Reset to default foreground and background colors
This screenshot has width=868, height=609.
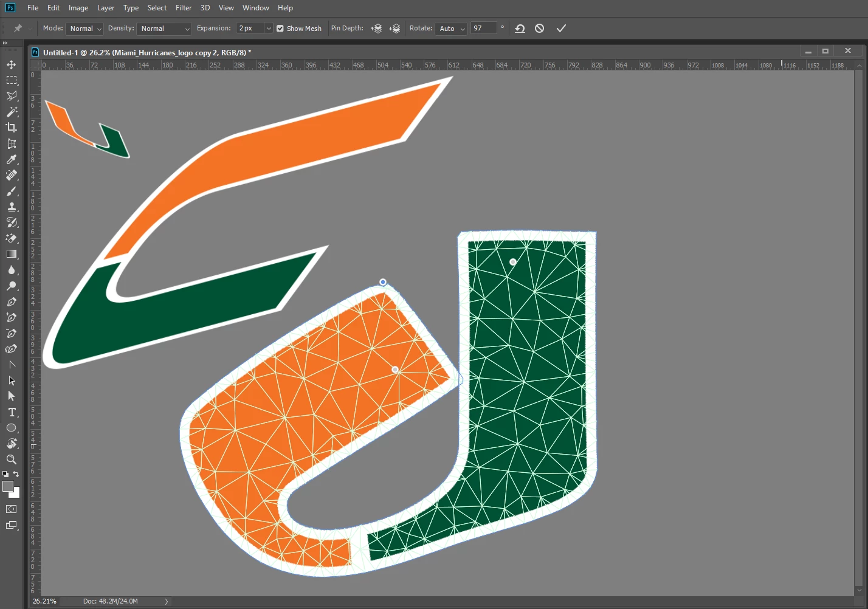tap(5, 474)
